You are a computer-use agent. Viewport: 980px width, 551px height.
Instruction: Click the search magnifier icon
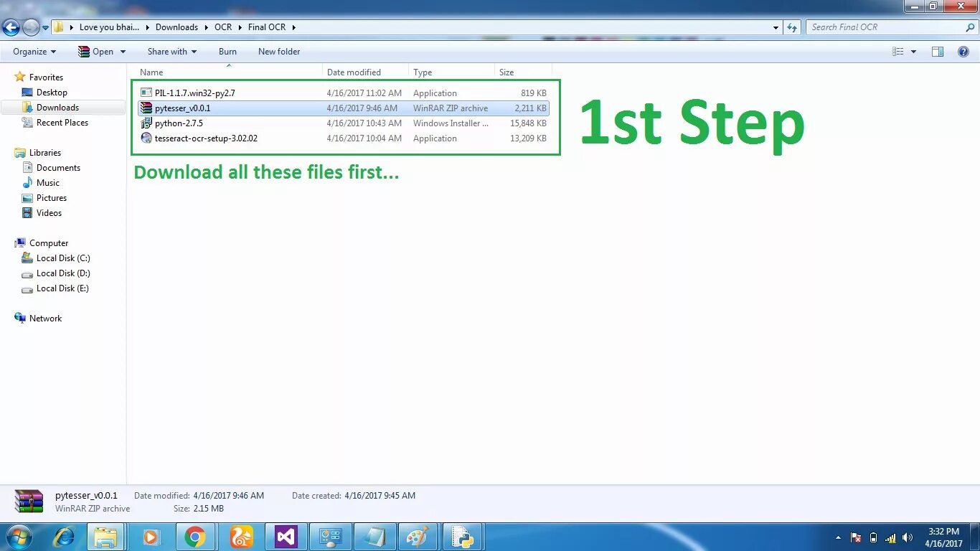coord(971,27)
